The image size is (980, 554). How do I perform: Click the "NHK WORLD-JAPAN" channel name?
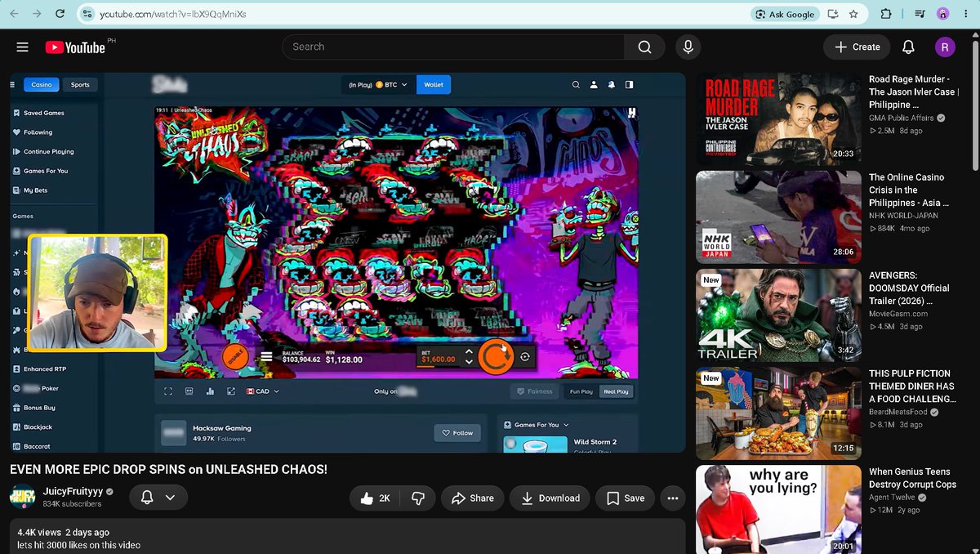[x=903, y=216]
